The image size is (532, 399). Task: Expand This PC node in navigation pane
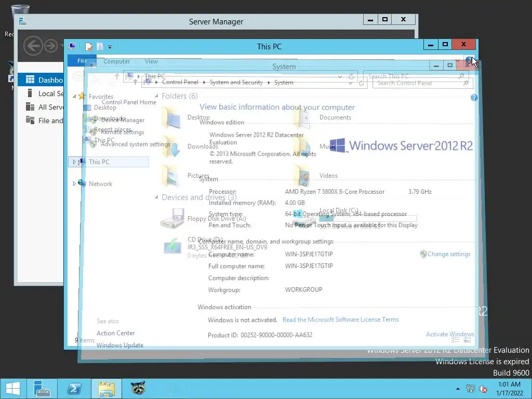(74, 162)
